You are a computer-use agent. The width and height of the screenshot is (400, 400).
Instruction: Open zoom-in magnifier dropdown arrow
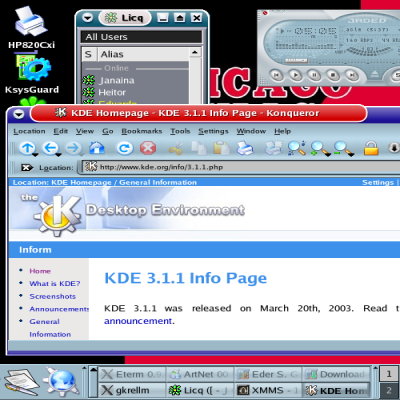tap(328, 155)
